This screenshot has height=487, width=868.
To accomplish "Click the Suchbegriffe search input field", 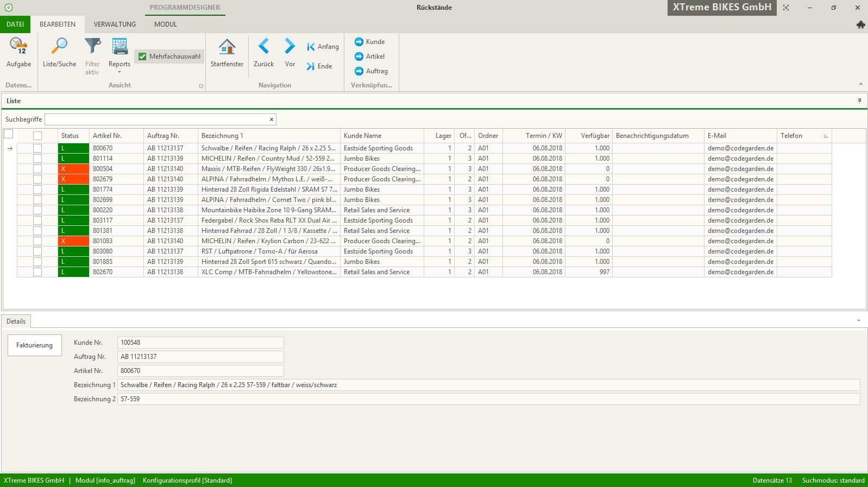I will [156, 119].
